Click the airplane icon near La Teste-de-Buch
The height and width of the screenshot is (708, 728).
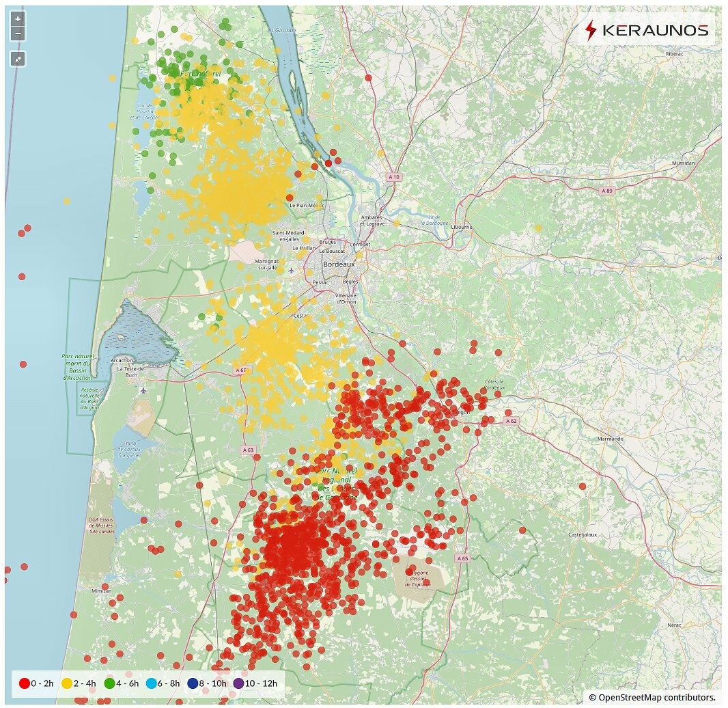click(x=143, y=390)
